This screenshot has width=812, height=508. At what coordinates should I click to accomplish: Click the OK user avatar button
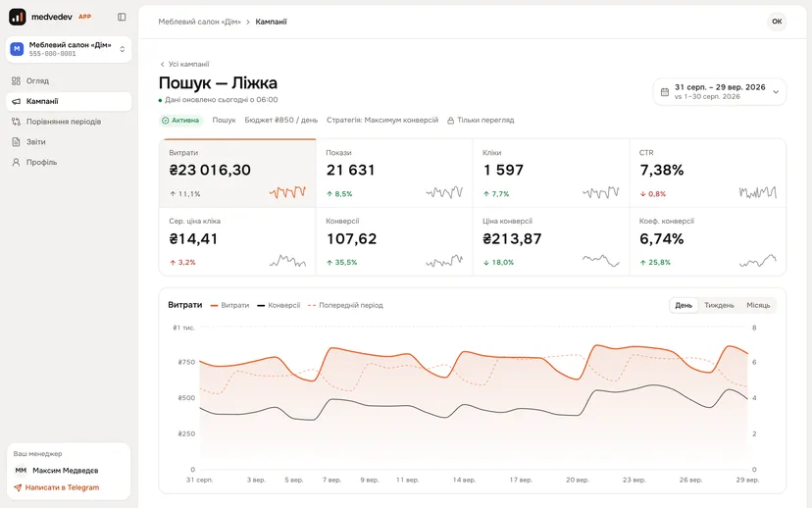[777, 22]
